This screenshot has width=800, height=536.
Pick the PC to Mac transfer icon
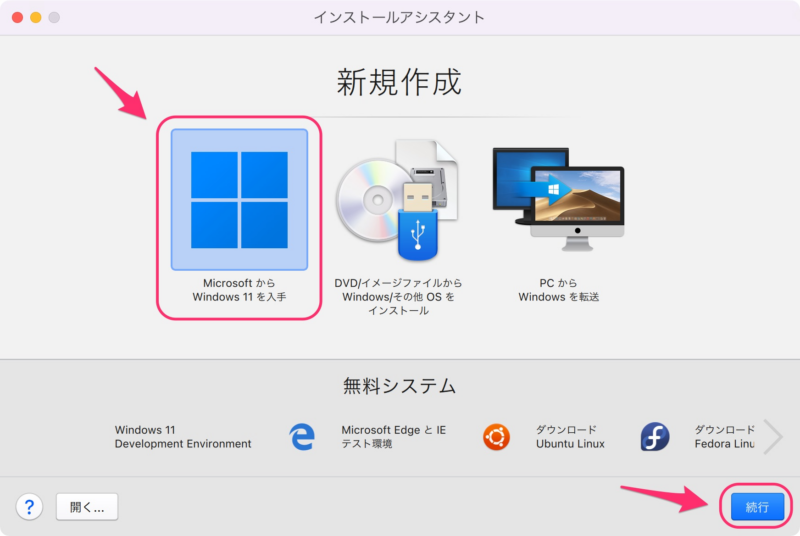[559, 199]
